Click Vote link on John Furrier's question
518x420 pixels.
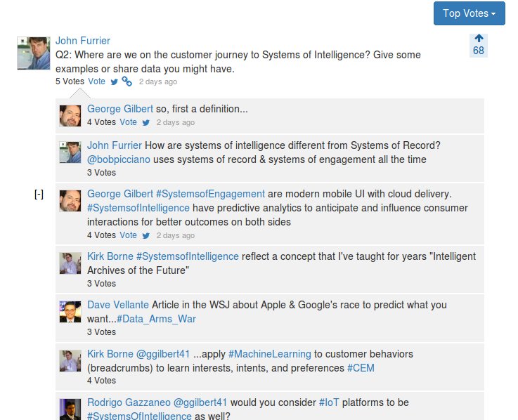tap(97, 81)
